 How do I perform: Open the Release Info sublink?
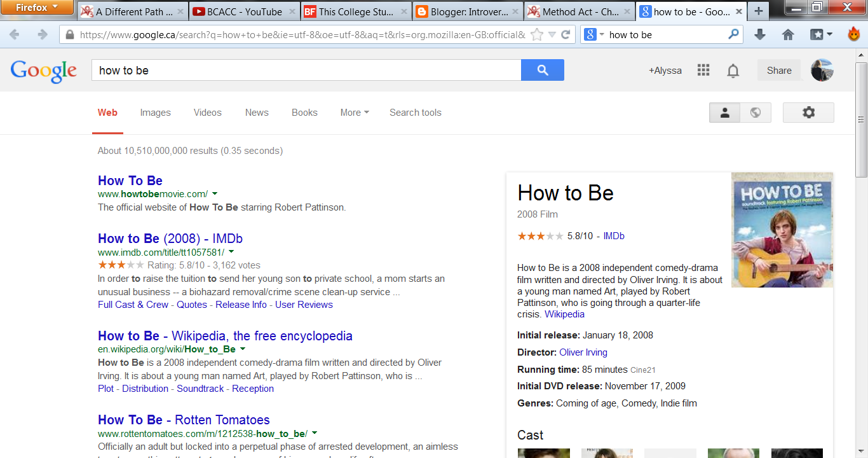pyautogui.click(x=241, y=305)
